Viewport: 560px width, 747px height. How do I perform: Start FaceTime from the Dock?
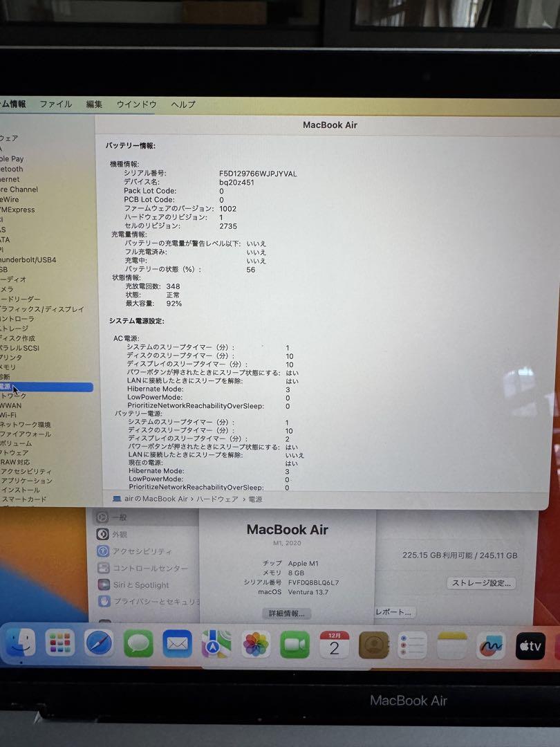[x=295, y=645]
